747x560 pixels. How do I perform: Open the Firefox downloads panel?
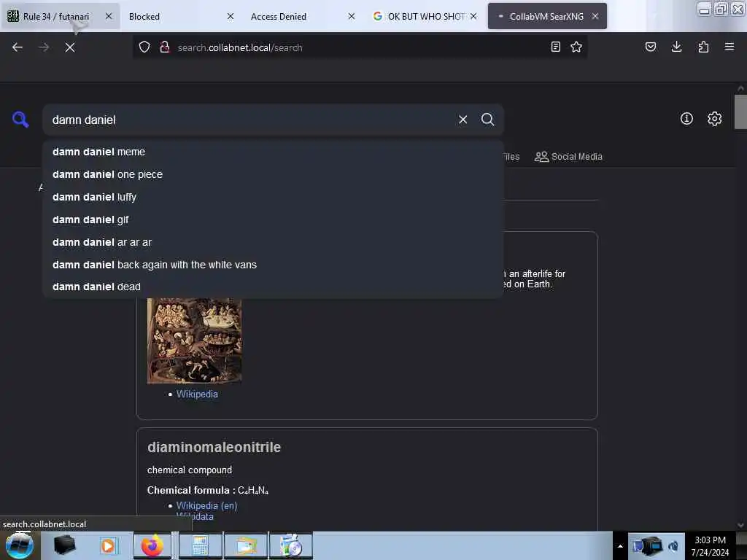[676, 47]
